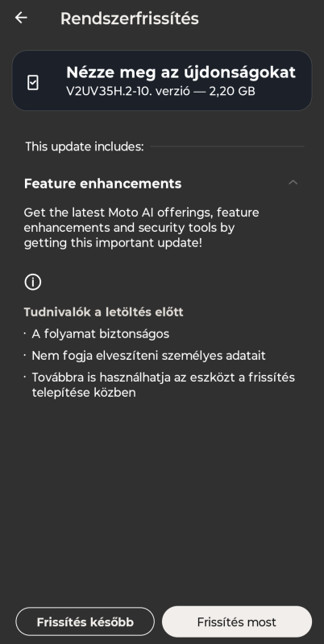
Task: Tap Tudnivalók a letöltés előtt heading
Action: pyautogui.click(x=104, y=312)
